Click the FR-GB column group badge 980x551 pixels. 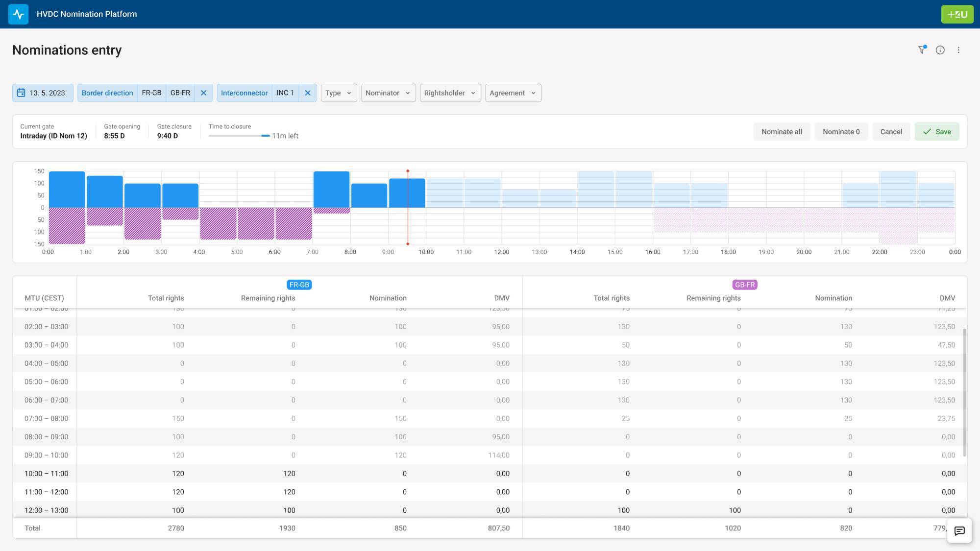pyautogui.click(x=299, y=285)
